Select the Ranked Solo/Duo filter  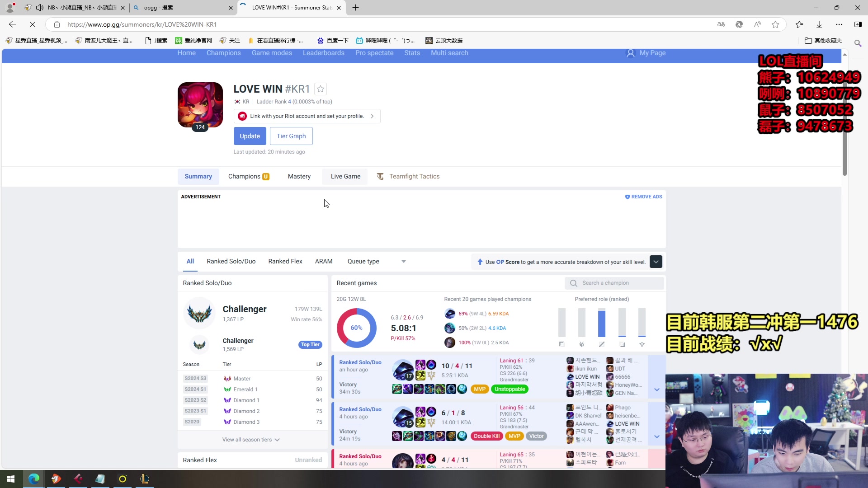coord(231,261)
